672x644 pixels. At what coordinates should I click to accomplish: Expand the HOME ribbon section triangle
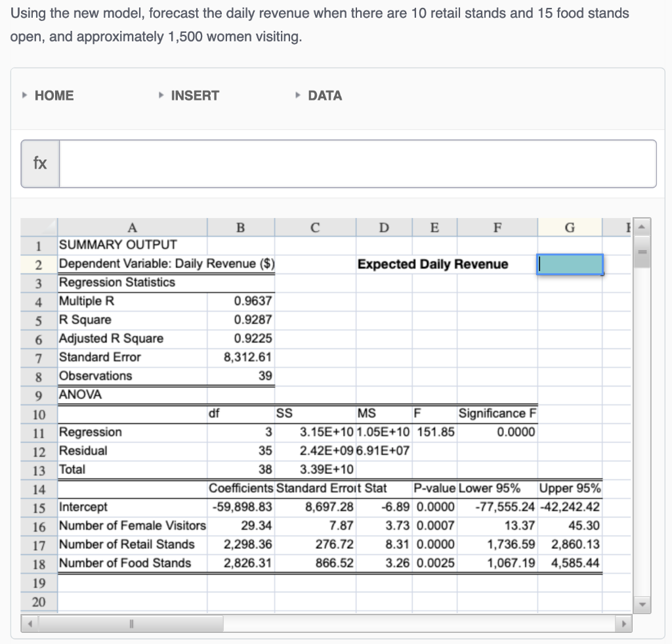click(24, 95)
